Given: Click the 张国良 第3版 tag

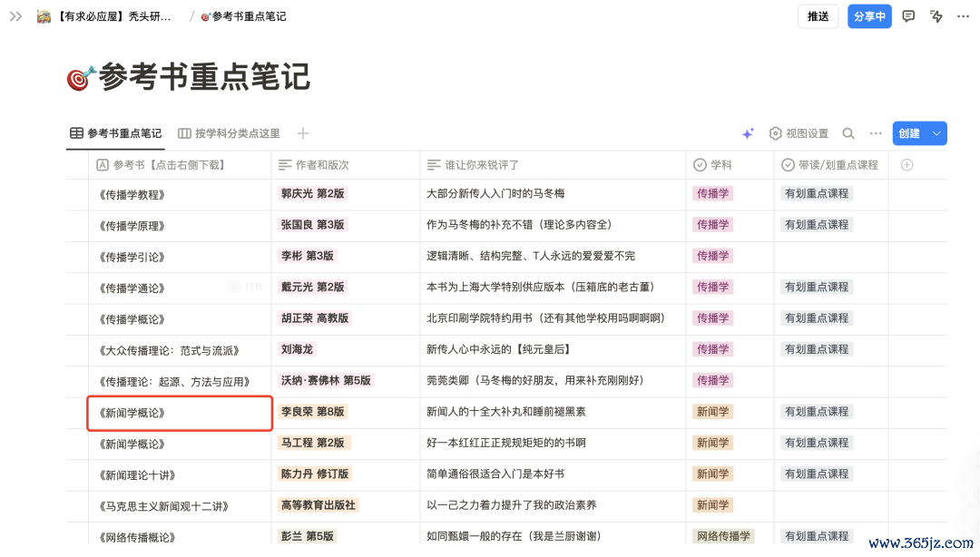Looking at the screenshot, I should point(312,225).
